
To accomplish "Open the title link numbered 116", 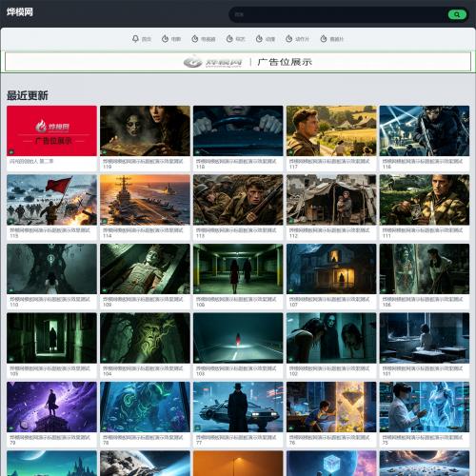I will [x=423, y=164].
